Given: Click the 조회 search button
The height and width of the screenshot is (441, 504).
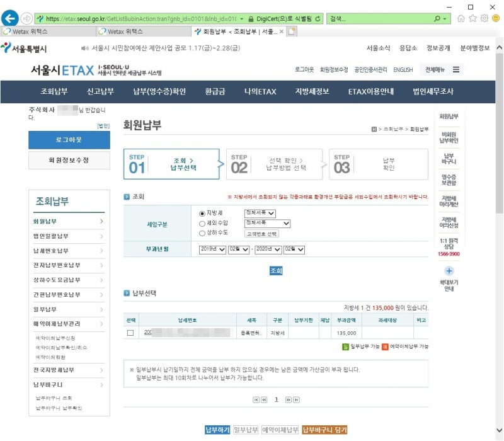Looking at the screenshot, I should click(x=276, y=271).
